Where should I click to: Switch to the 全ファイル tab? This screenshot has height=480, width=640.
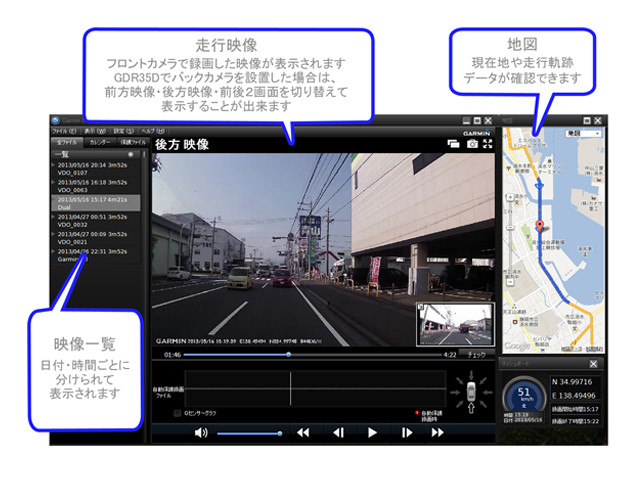click(x=67, y=142)
